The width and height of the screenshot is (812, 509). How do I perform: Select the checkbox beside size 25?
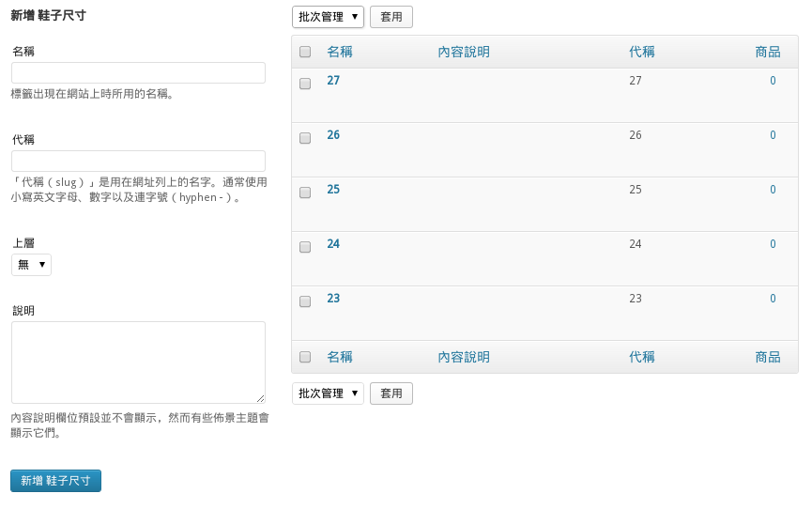305,193
